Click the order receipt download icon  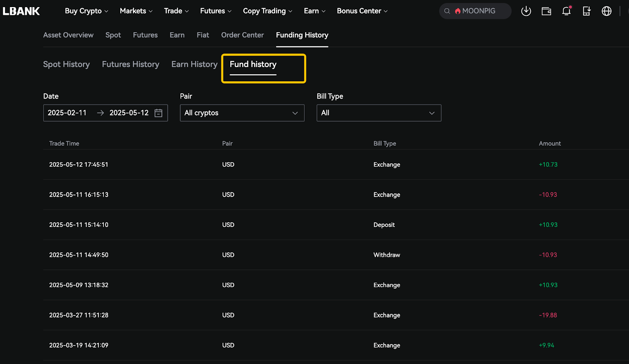coord(587,11)
